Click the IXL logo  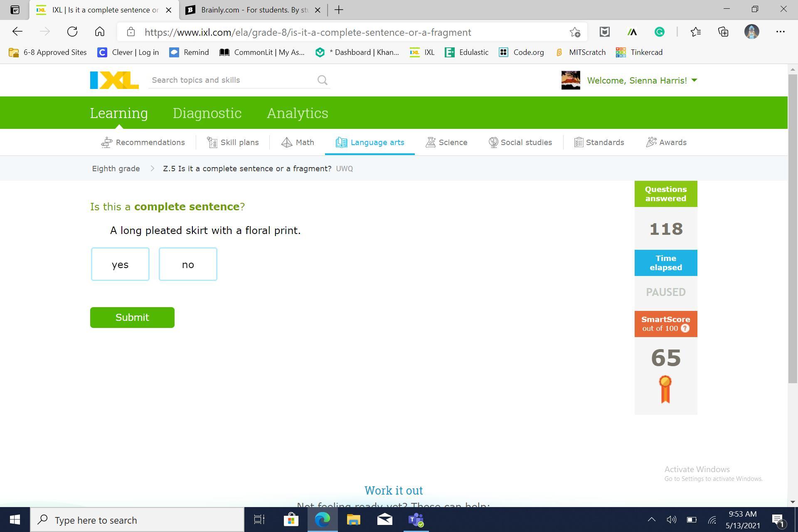tap(114, 80)
